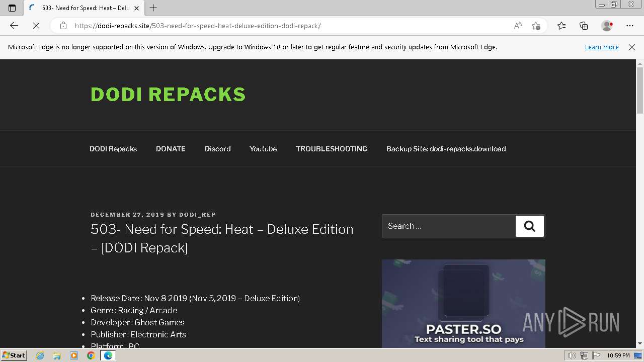Open the browser profile avatar
This screenshot has height=362, width=644.
coord(607,26)
